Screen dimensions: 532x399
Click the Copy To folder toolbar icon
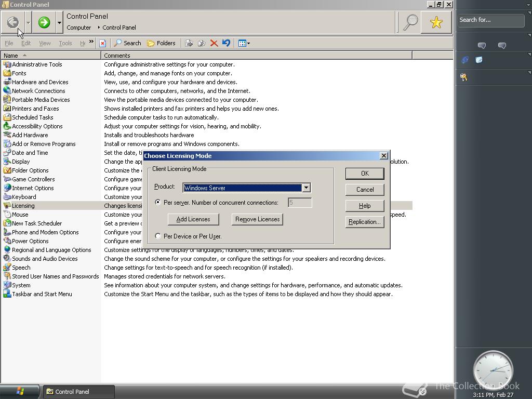click(x=202, y=43)
